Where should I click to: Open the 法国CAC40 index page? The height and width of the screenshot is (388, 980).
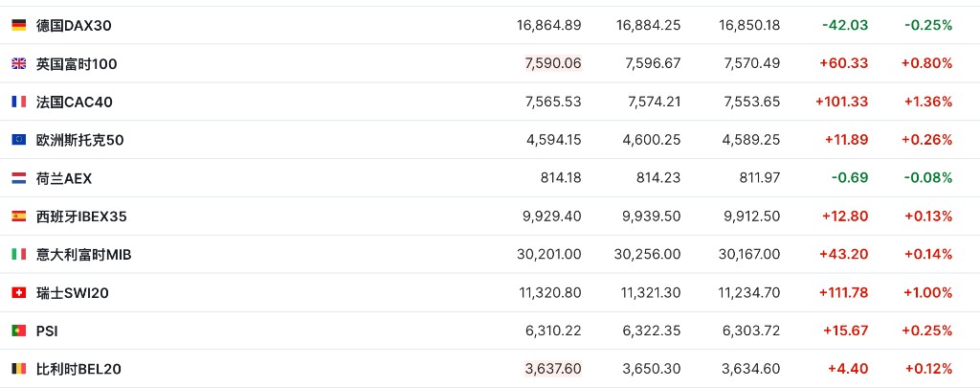point(75,102)
